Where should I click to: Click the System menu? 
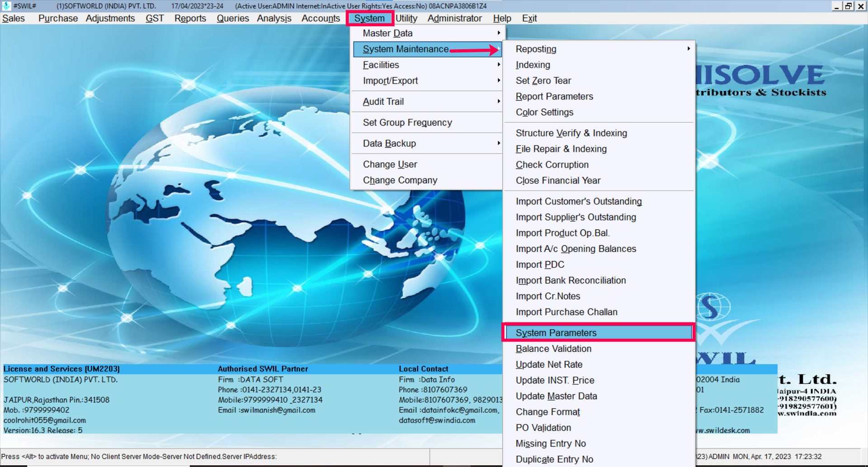tap(369, 19)
